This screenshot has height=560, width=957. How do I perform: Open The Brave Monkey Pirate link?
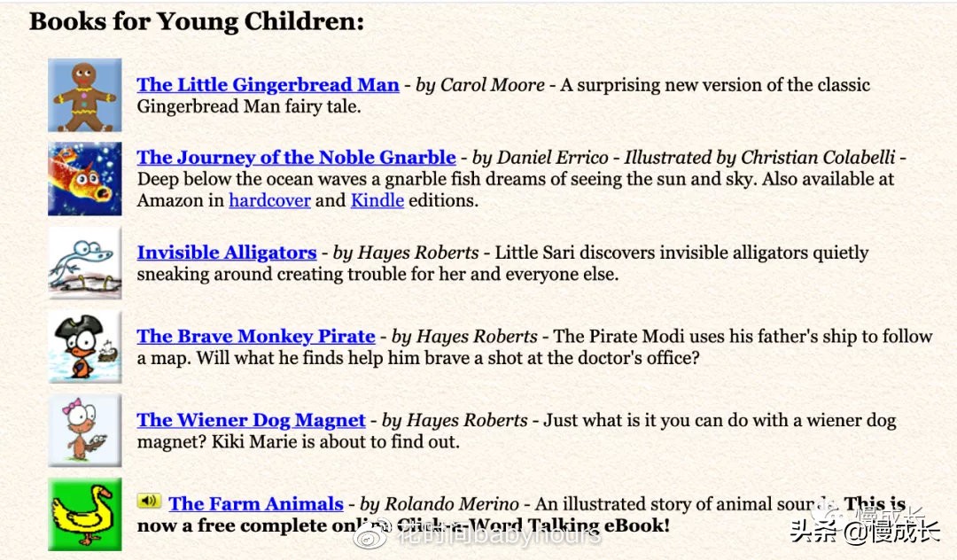(x=255, y=337)
